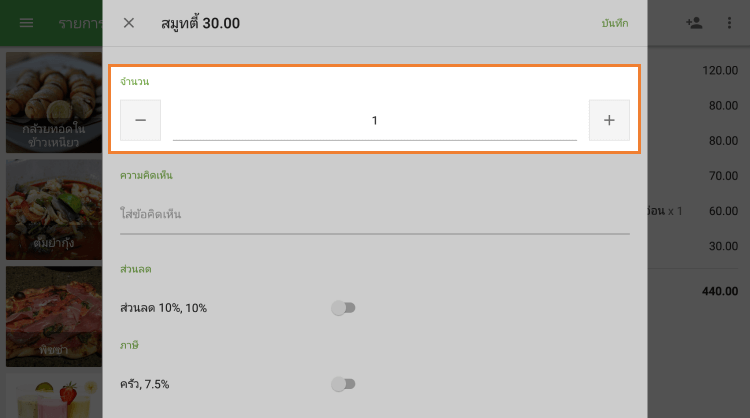750x418 pixels.
Task: Click the quantity number field
Action: tap(375, 121)
